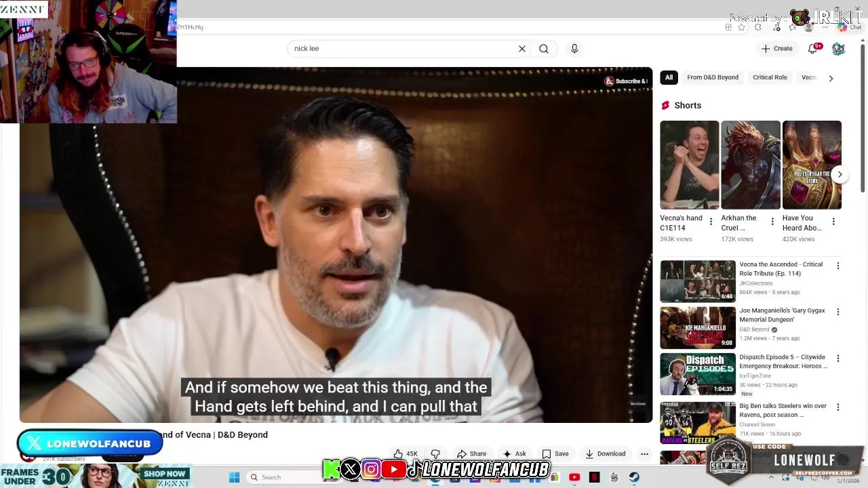Open the Steam taskbar icon
Viewport: 868px width, 488px height.
click(x=634, y=477)
